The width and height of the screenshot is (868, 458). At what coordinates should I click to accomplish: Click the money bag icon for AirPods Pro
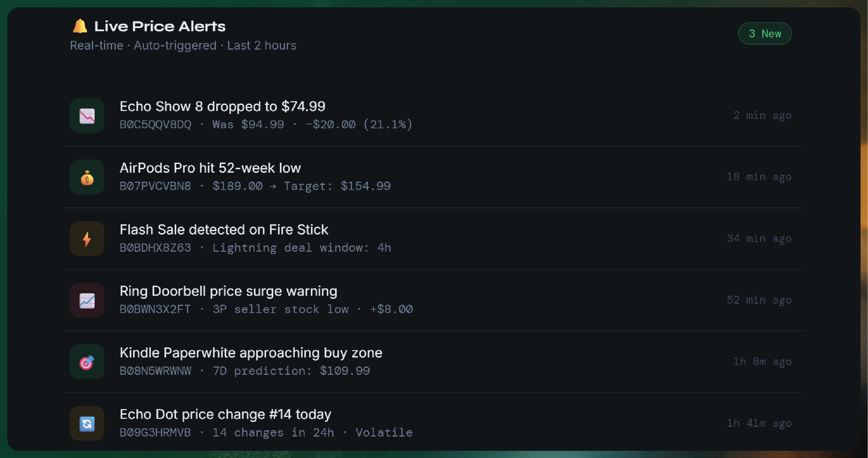[x=87, y=178]
